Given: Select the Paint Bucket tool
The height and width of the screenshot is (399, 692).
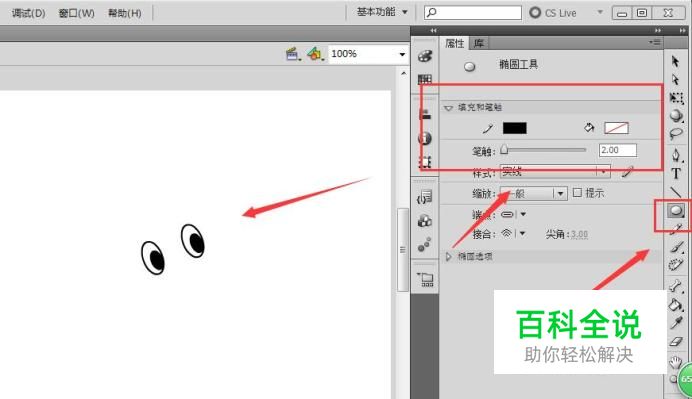Looking at the screenshot, I should coord(676,305).
